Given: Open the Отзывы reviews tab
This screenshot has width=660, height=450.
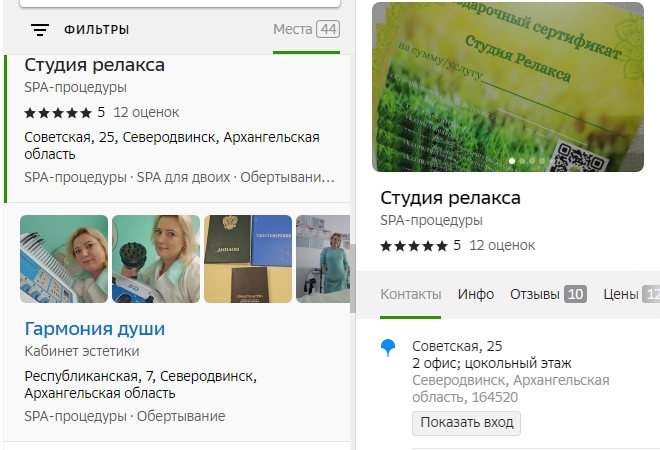Looking at the screenshot, I should (547, 294).
